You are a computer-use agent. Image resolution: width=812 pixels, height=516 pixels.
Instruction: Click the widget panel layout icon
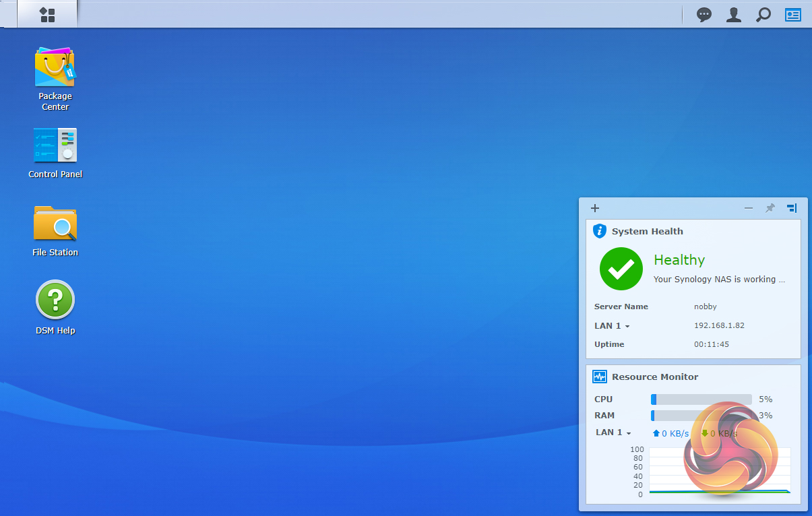(x=792, y=208)
